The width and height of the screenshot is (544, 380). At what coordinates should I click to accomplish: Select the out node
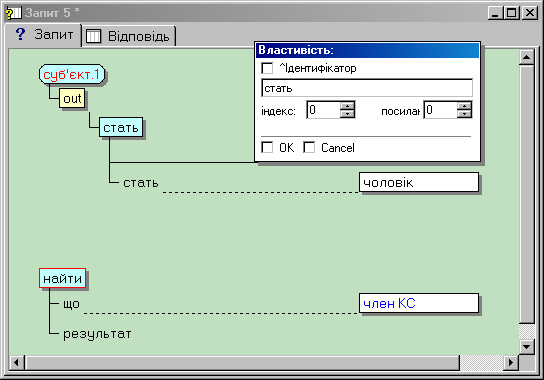point(72,99)
